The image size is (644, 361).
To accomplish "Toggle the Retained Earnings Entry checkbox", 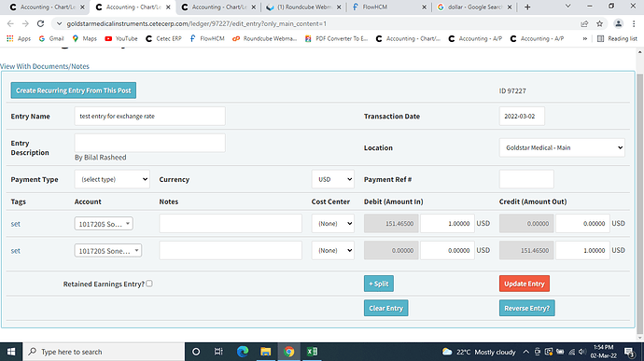I will click(149, 284).
